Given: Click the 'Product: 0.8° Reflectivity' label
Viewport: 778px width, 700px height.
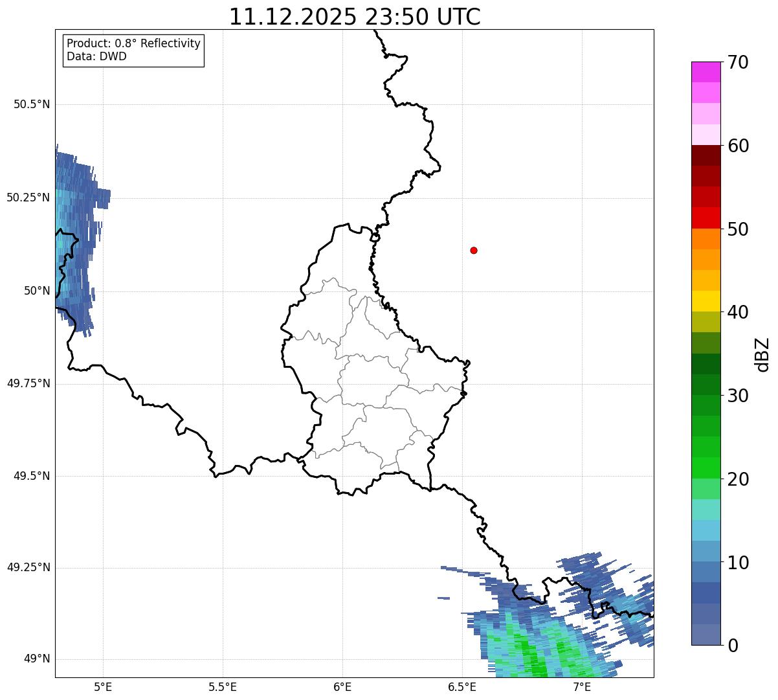Looking at the screenshot, I should (x=134, y=43).
